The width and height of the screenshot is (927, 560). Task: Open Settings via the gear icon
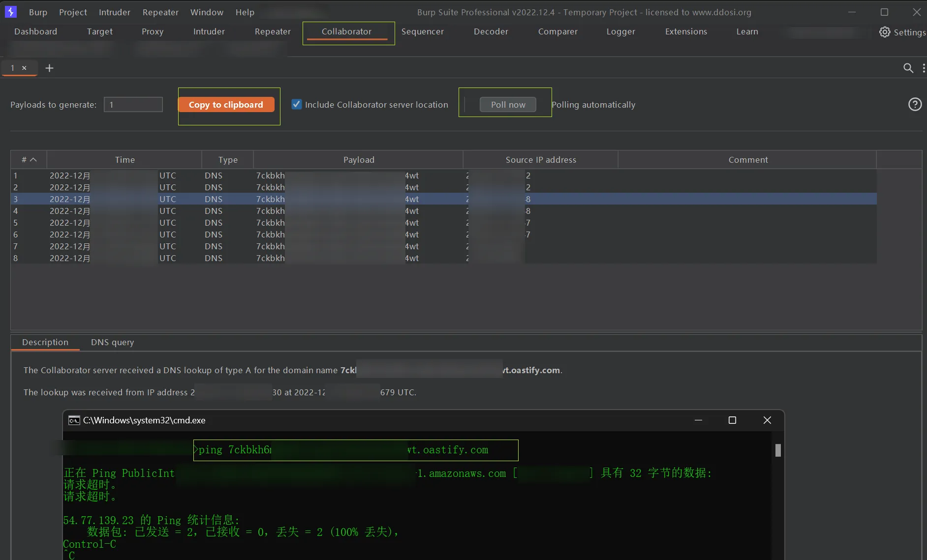(x=885, y=32)
